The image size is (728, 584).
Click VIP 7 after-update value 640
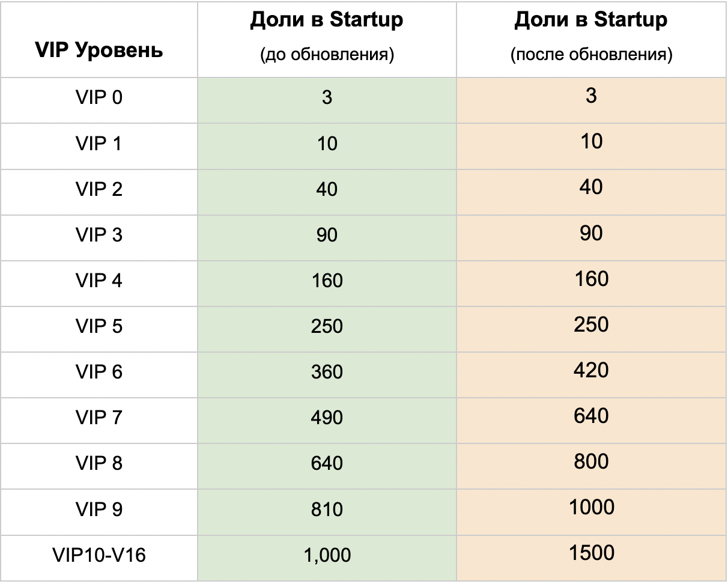pyautogui.click(x=591, y=416)
